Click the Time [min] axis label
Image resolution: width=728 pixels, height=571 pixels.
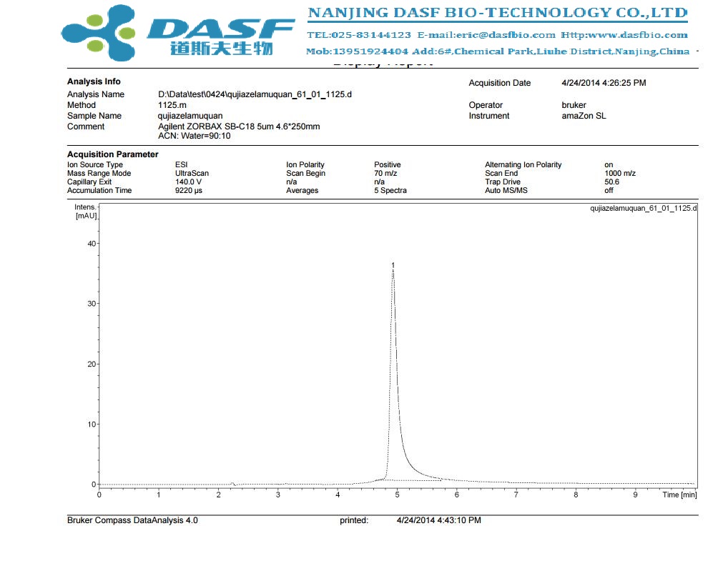coord(679,495)
